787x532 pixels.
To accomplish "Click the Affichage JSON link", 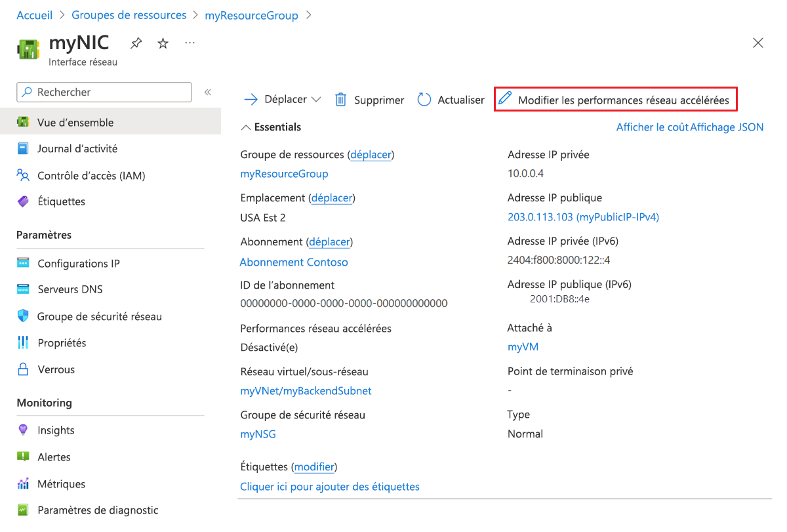I will (727, 127).
